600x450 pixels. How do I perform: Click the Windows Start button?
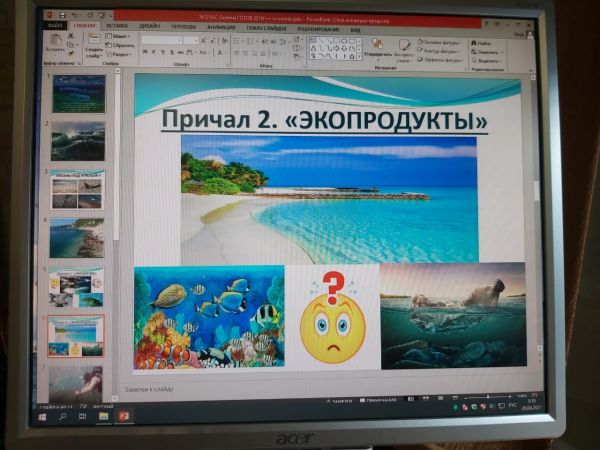click(x=42, y=417)
